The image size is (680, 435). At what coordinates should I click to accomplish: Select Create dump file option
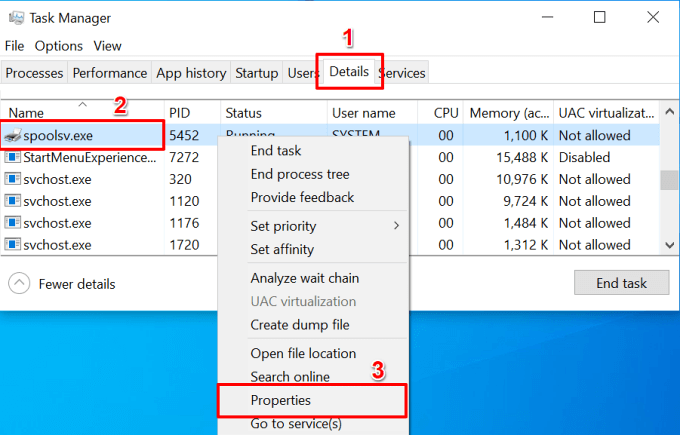point(299,325)
